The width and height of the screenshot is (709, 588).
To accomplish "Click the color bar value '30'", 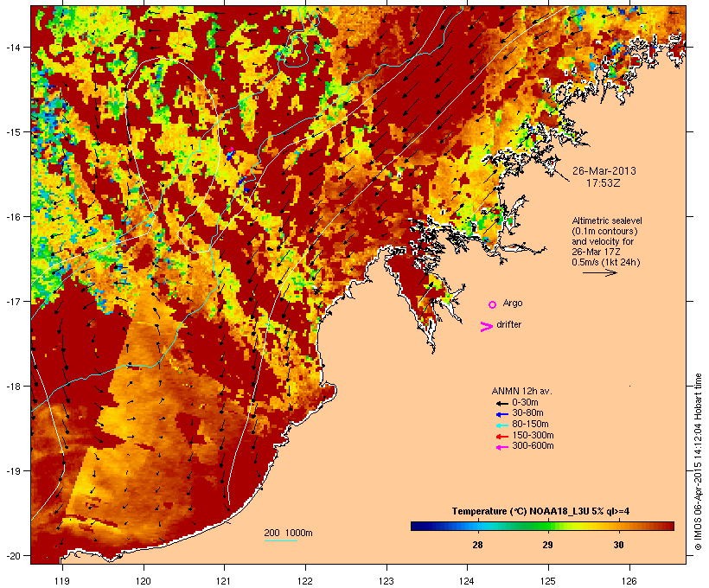I will pos(618,545).
